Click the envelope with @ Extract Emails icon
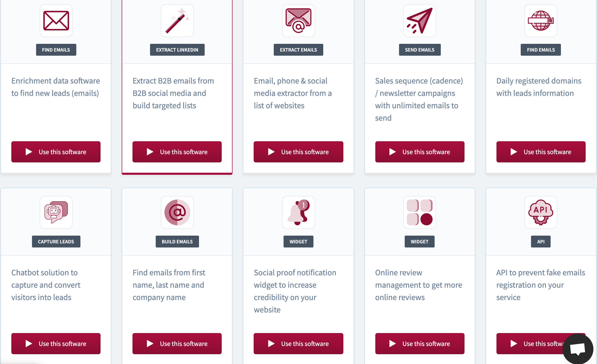The height and width of the screenshot is (364, 597). point(299,21)
